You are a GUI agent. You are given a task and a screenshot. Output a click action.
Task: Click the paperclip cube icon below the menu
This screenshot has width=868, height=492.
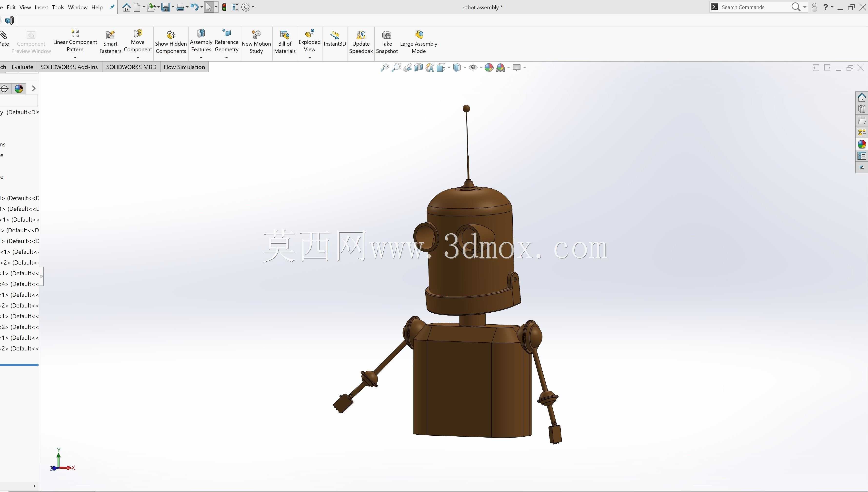(10, 20)
